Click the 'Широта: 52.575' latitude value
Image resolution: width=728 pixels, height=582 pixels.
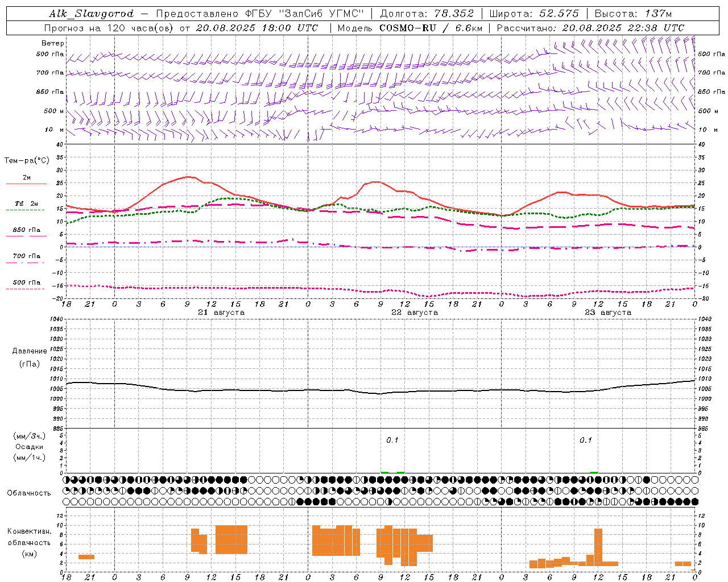534,14
